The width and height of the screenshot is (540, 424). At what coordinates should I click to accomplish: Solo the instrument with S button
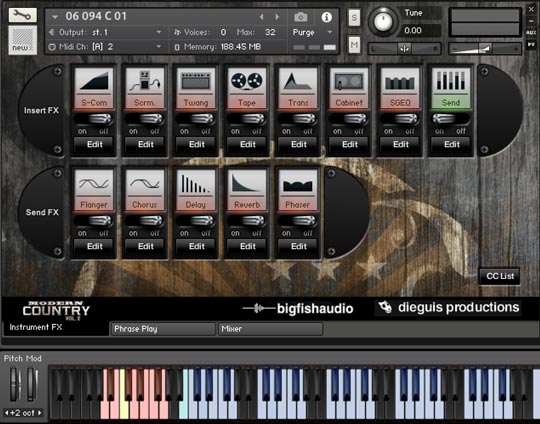click(354, 18)
